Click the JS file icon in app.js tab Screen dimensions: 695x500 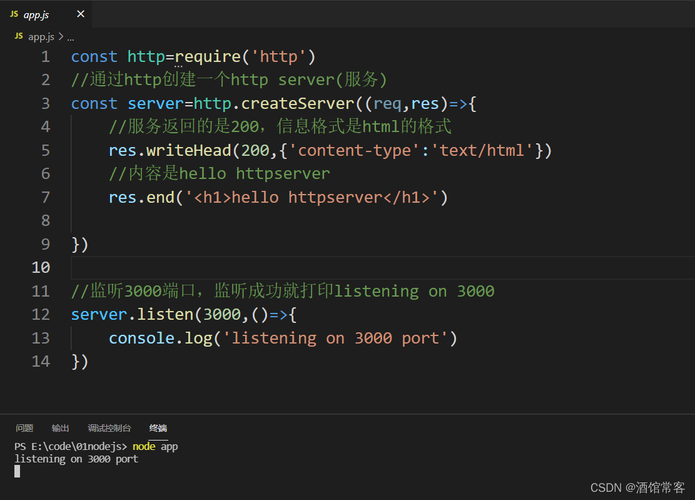[14, 14]
